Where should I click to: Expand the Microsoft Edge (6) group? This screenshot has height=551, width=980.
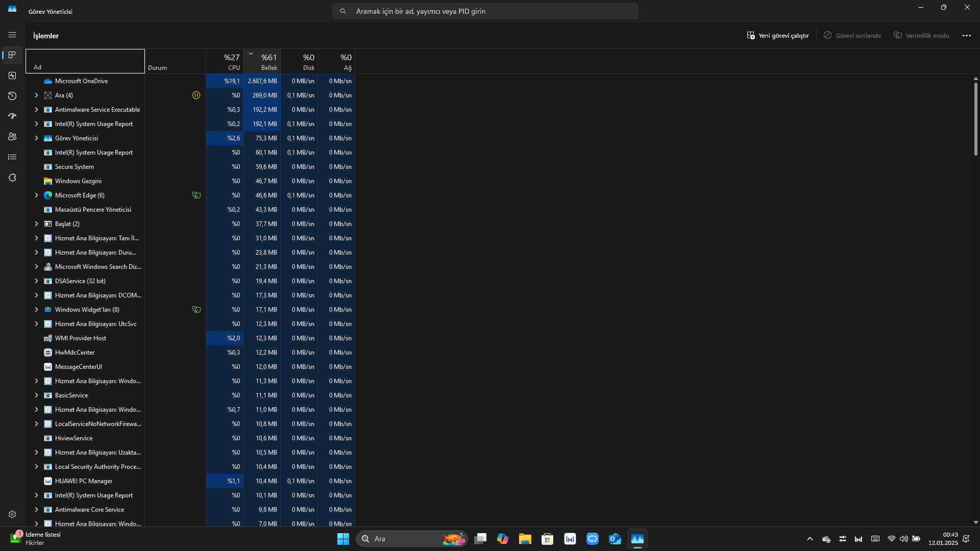(36, 195)
